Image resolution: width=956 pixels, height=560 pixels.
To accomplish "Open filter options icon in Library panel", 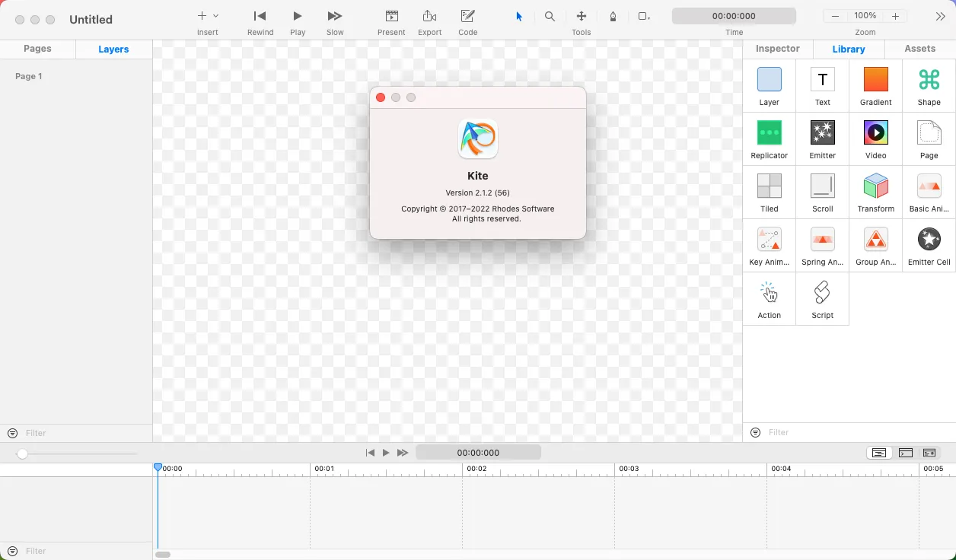I will 755,432.
